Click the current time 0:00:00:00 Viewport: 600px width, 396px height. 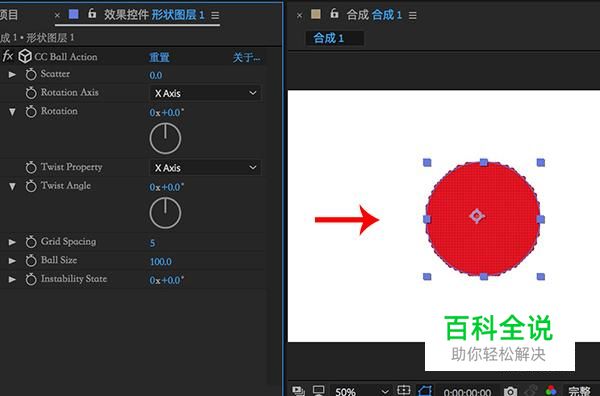tap(467, 392)
